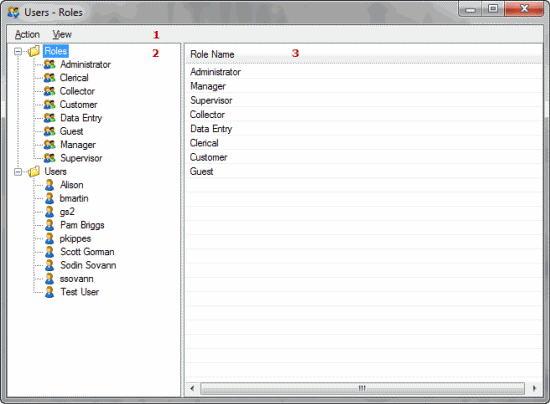Click the Customer role icon in the tree
This screenshot has width=550, height=404.
coord(50,105)
